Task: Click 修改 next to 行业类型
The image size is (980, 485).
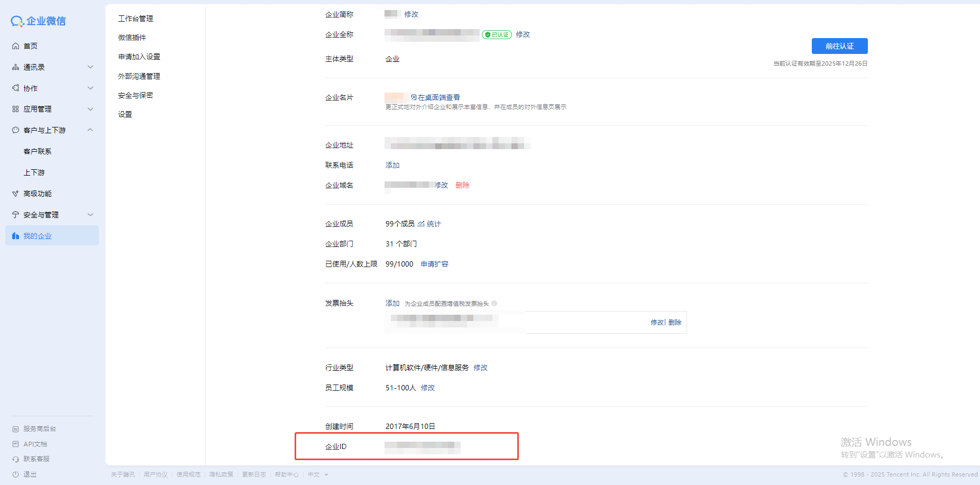Action: tap(481, 368)
